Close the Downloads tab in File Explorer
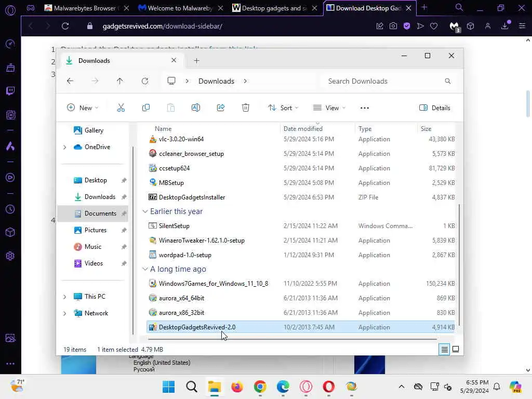 (x=174, y=60)
